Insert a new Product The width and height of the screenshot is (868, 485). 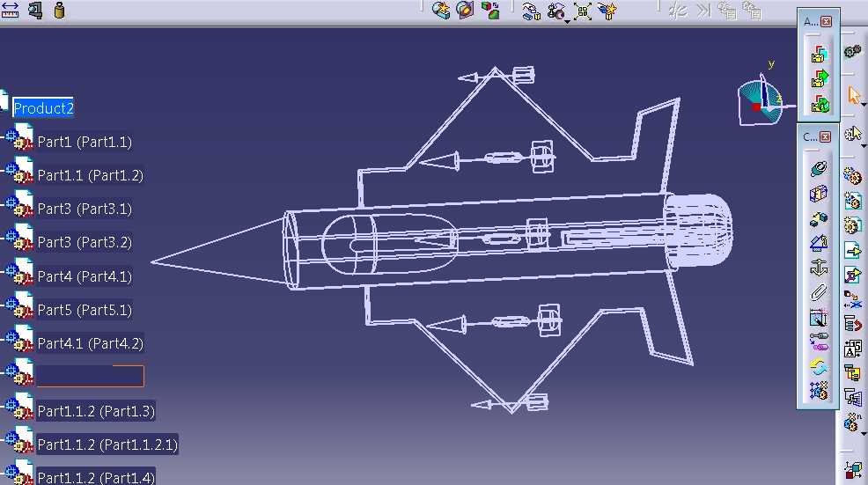pos(852,201)
